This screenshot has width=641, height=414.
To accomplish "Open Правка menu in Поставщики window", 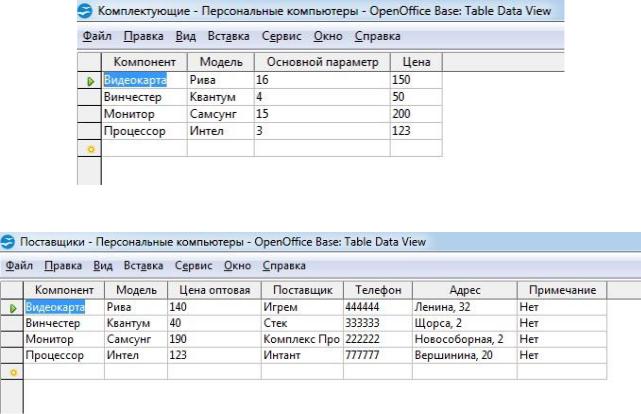I will point(63,265).
